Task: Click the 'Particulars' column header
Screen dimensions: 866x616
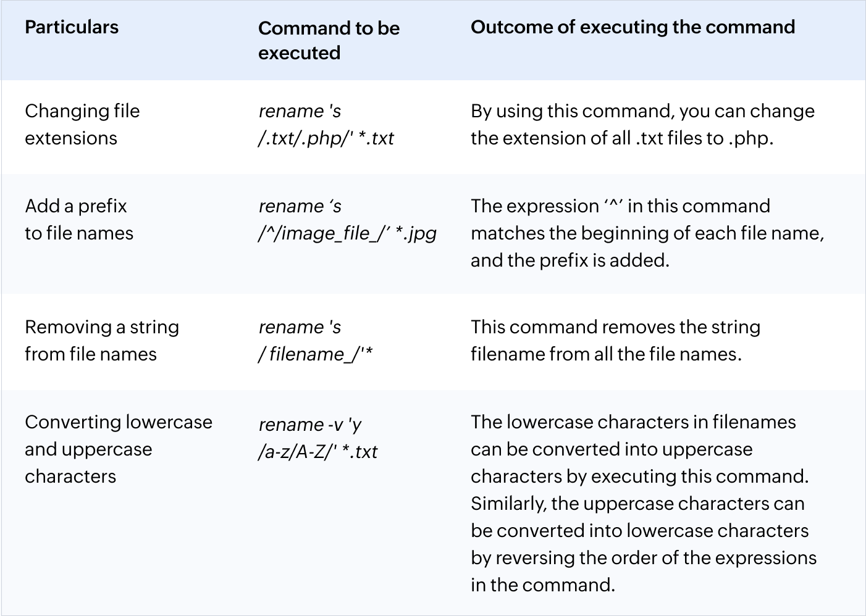Action: coord(72,27)
